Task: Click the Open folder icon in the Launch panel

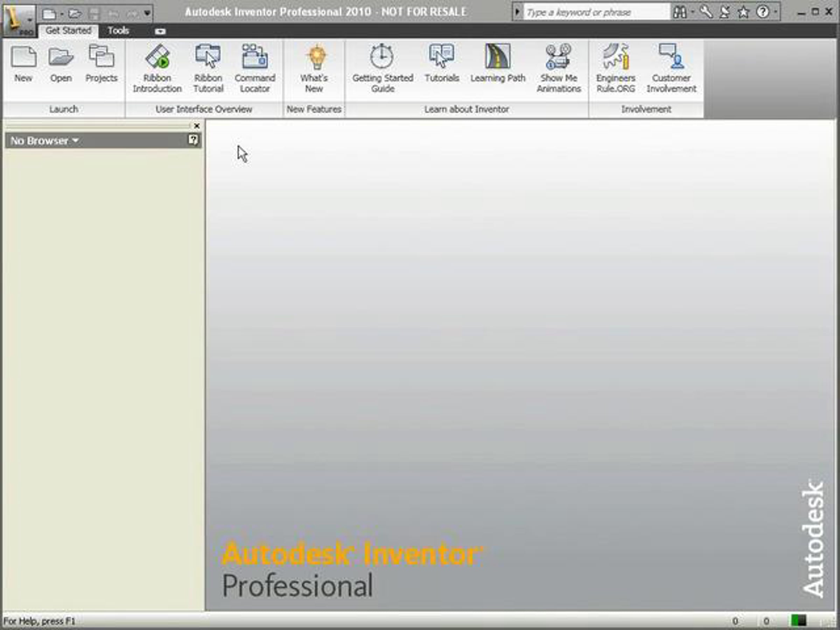Action: [61, 63]
